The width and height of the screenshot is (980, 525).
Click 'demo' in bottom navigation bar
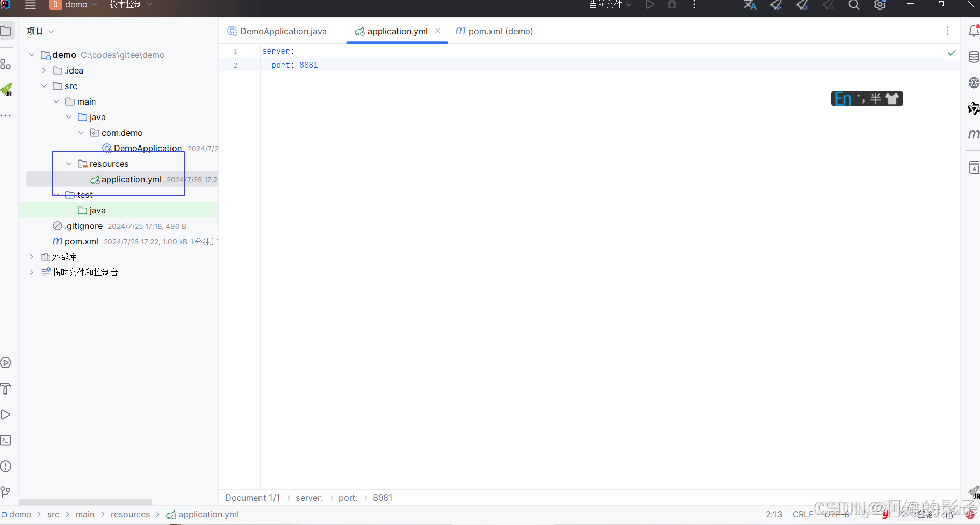pos(16,514)
